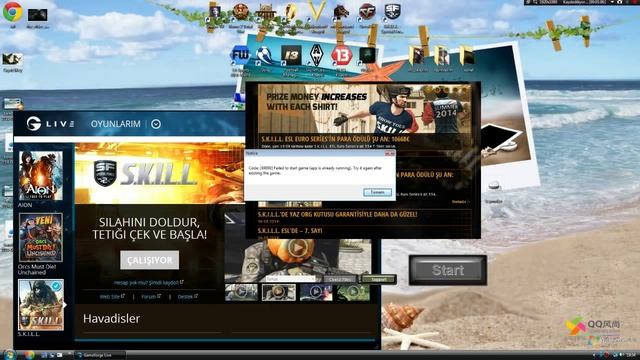Screen dimensions: 640x360
Task: Open the yellow oval logo shortcut
Action: [x=291, y=11]
